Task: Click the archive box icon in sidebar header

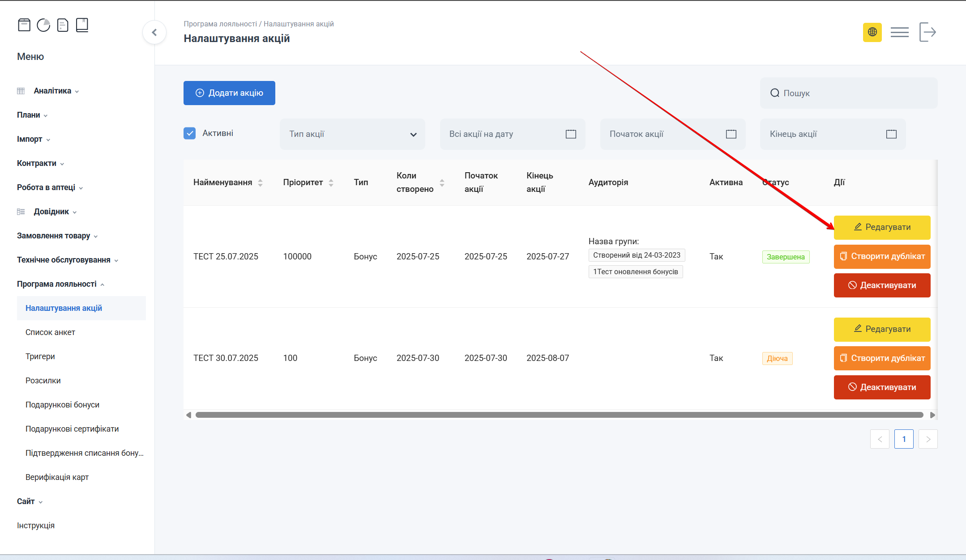Action: 24,25
